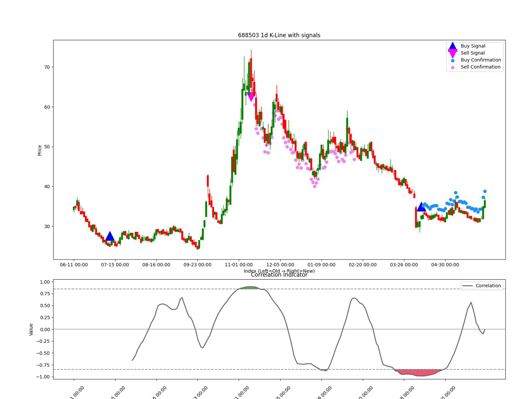
Task: Click the '07-15 00:00' date tick under the price chart
Action: [115, 265]
